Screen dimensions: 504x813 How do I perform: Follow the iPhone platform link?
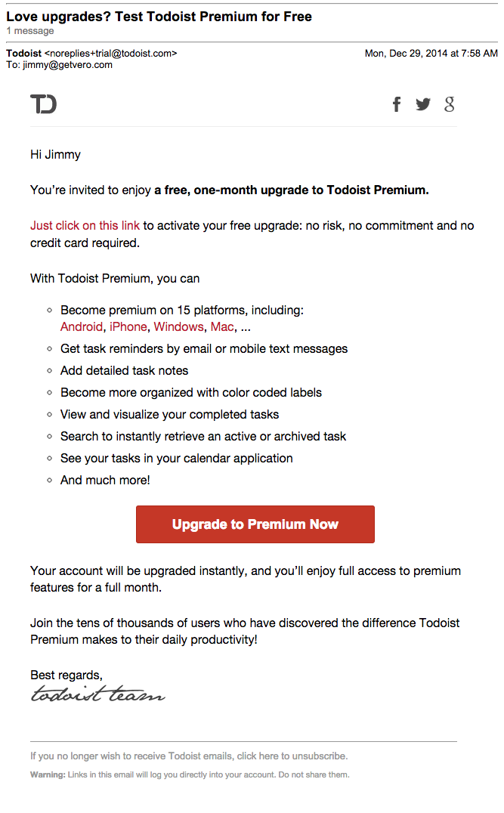click(128, 326)
